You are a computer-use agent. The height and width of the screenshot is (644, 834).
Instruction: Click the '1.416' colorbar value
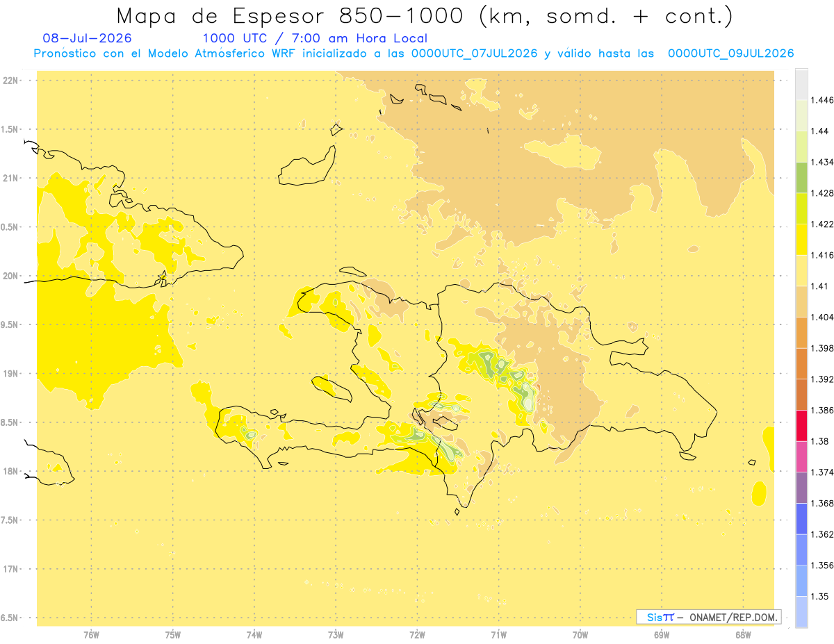point(822,255)
